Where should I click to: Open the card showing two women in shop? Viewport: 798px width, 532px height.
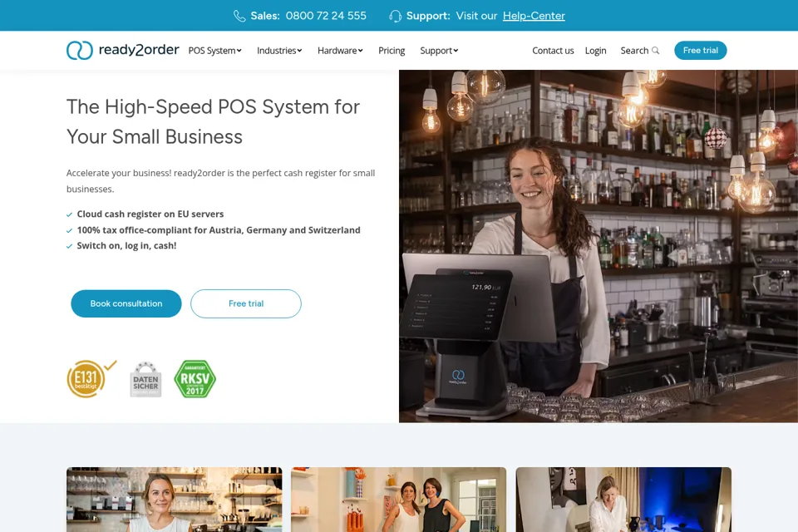pos(398,500)
